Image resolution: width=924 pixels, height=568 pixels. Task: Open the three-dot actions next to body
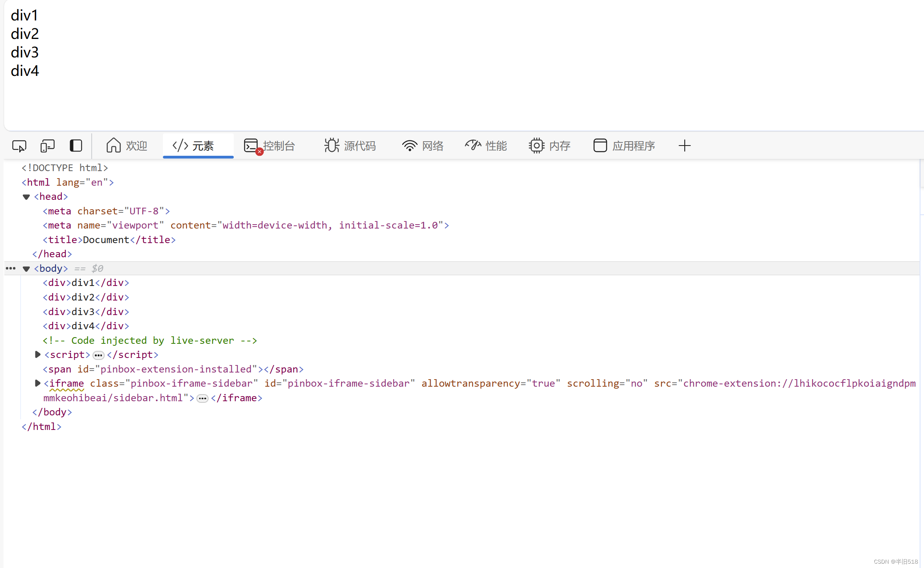coord(11,269)
